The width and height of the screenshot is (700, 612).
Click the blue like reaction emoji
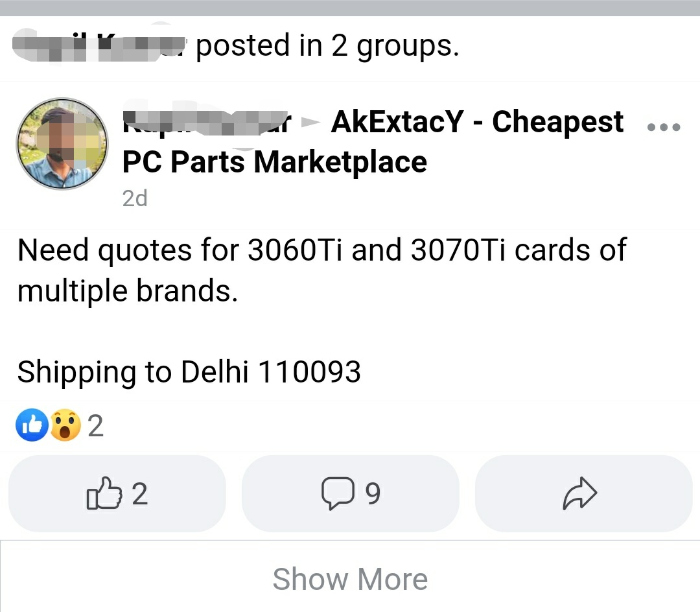tap(32, 425)
